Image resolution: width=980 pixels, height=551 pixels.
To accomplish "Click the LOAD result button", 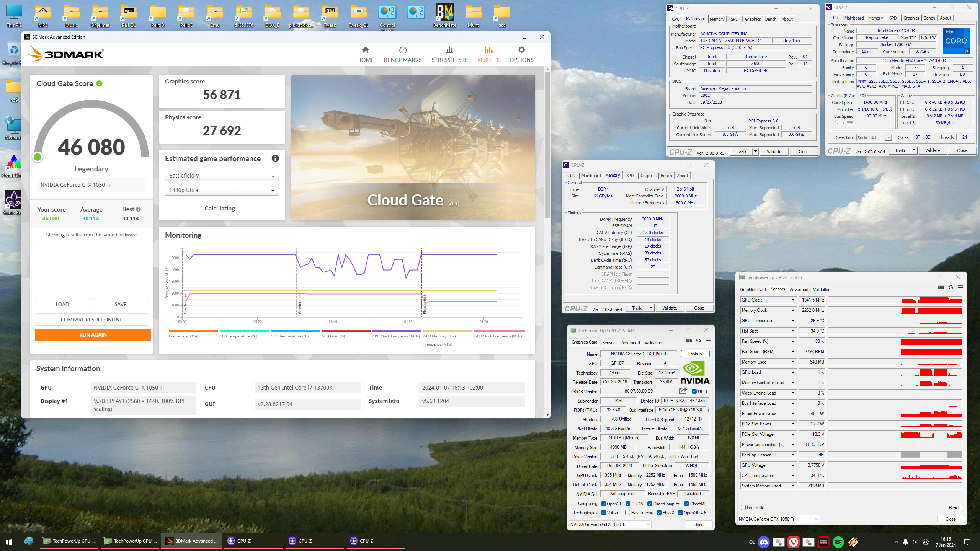I will point(62,304).
